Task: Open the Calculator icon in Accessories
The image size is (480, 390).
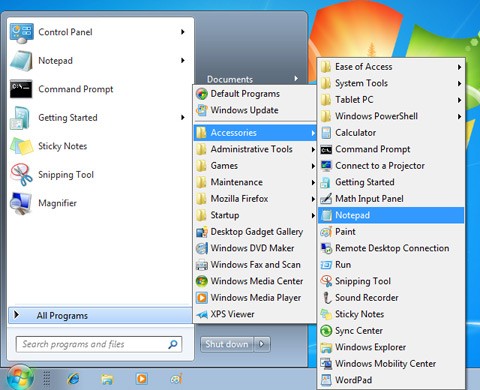Action: pos(326,133)
